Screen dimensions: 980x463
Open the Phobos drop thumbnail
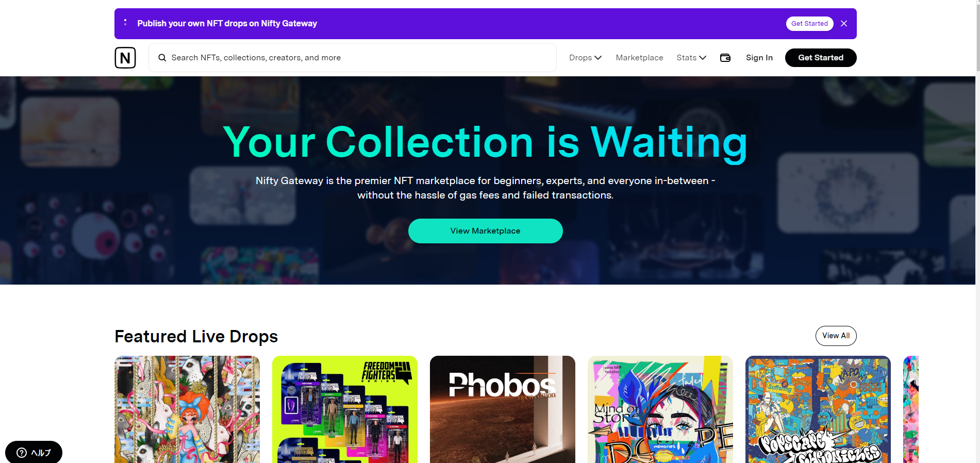click(x=503, y=409)
